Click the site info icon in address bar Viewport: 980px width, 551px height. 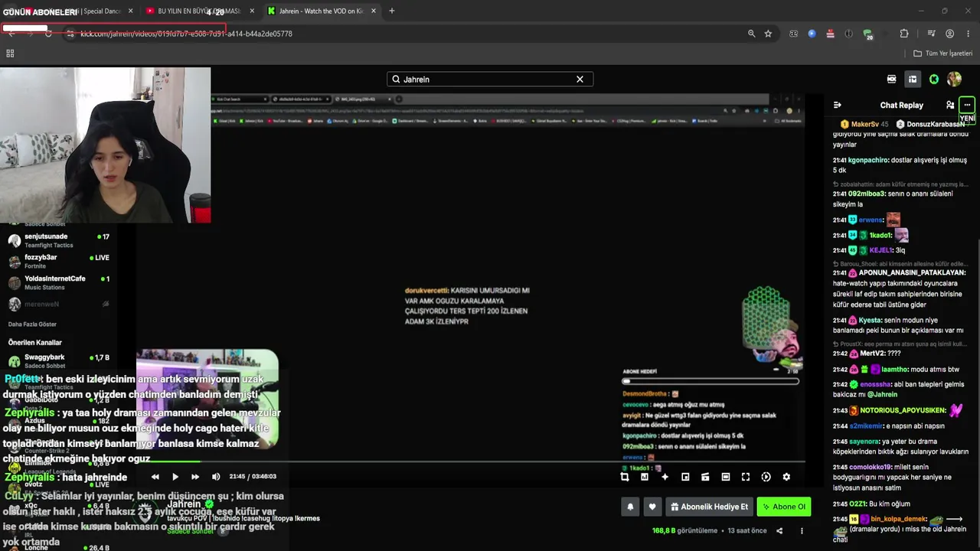point(70,34)
